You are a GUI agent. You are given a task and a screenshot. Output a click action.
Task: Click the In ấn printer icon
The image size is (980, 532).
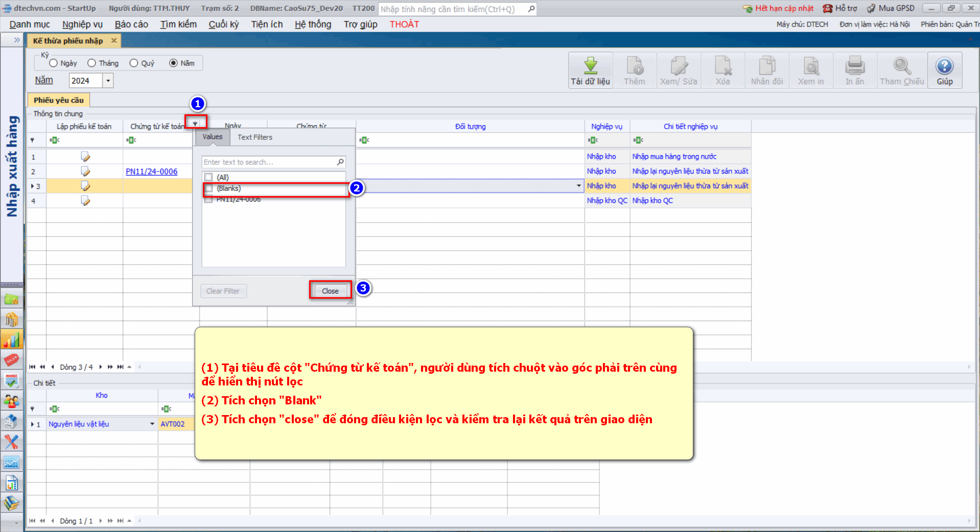coord(854,66)
